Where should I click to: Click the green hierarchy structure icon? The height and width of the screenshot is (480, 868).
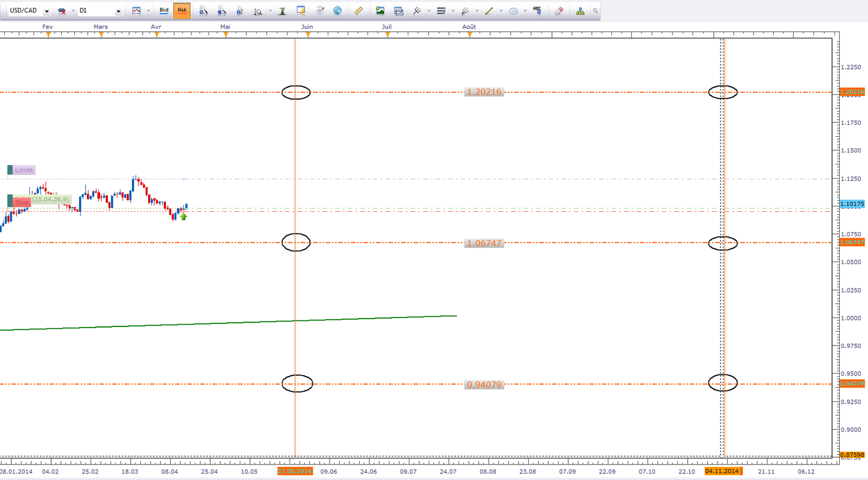580,11
